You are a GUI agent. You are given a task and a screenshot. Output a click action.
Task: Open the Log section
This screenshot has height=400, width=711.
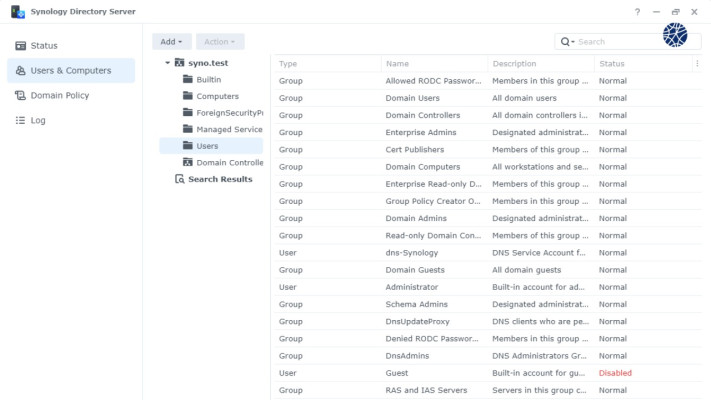(71, 121)
